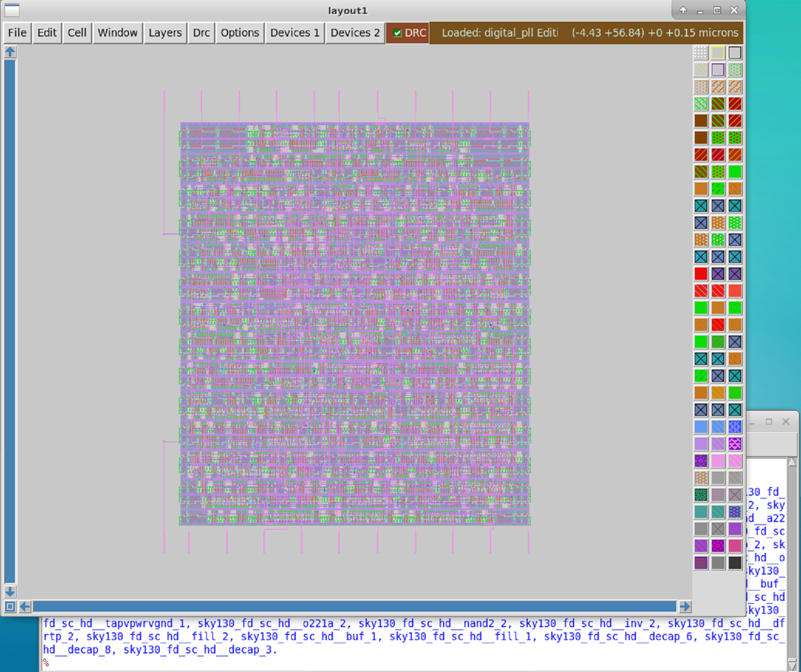Select the mauve box with X layer icon
The height and width of the screenshot is (672, 801).
click(x=735, y=495)
